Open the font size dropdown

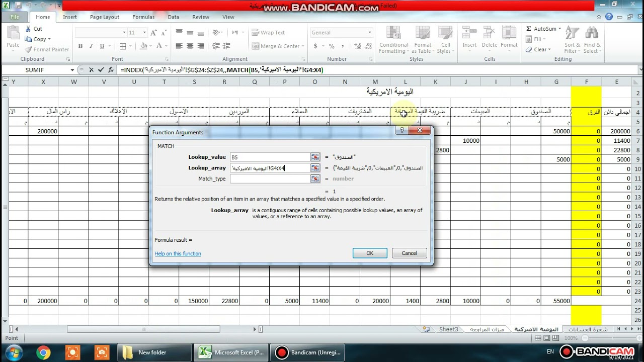point(144,33)
